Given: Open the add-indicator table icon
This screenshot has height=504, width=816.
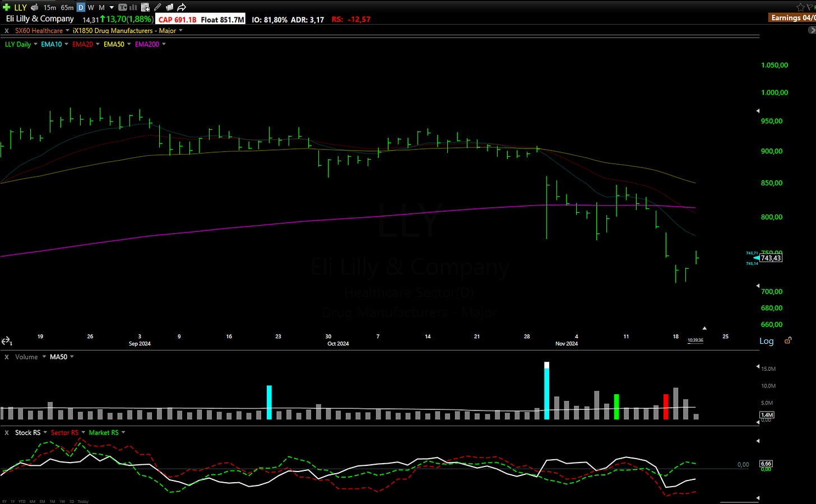Looking at the screenshot, I should click(145, 7).
